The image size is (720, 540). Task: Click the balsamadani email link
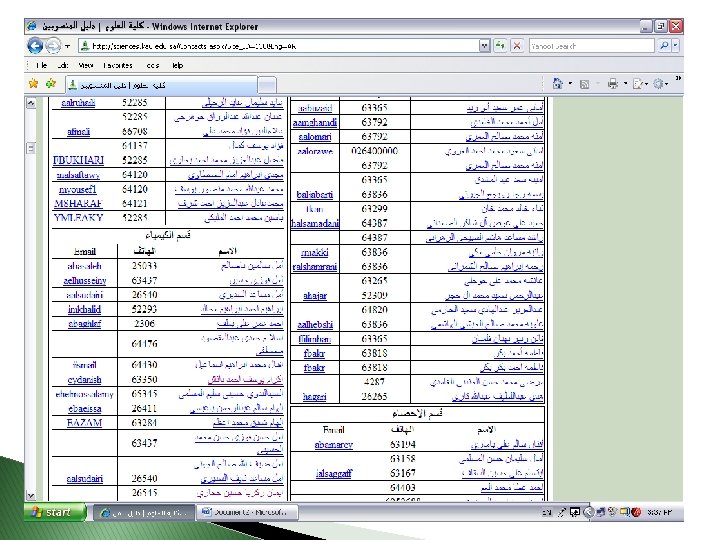tap(315, 224)
